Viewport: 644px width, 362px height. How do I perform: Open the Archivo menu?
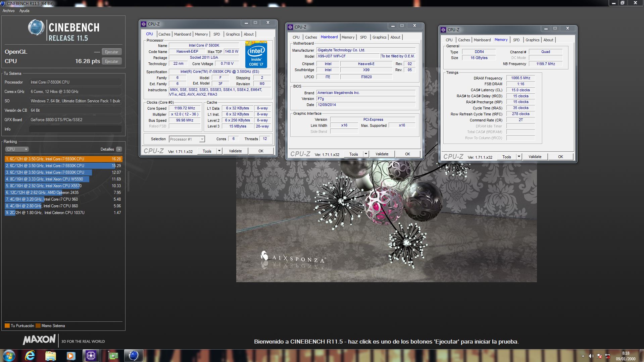(9, 11)
